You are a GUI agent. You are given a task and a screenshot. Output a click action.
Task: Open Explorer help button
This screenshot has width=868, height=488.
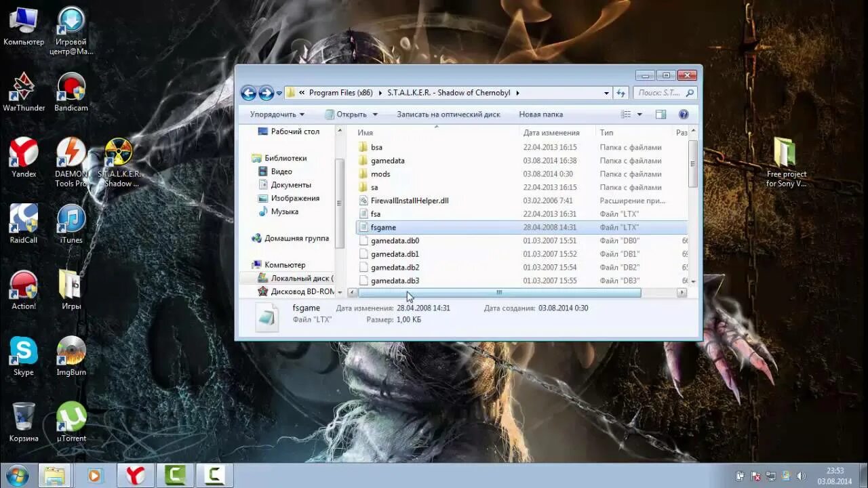click(684, 115)
